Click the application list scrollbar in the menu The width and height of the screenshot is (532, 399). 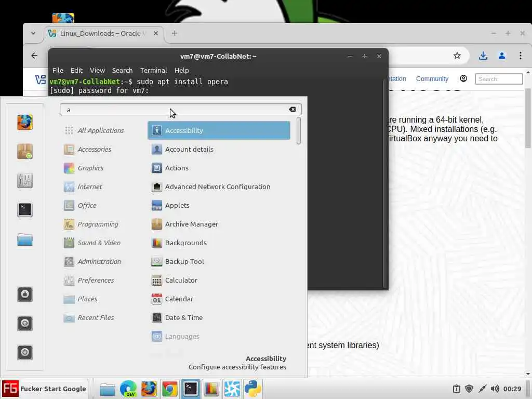click(299, 130)
